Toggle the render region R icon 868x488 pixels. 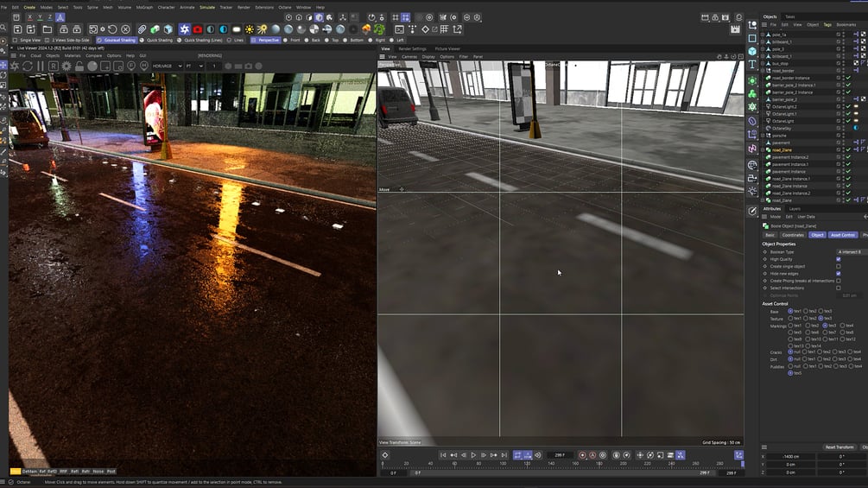(54, 66)
